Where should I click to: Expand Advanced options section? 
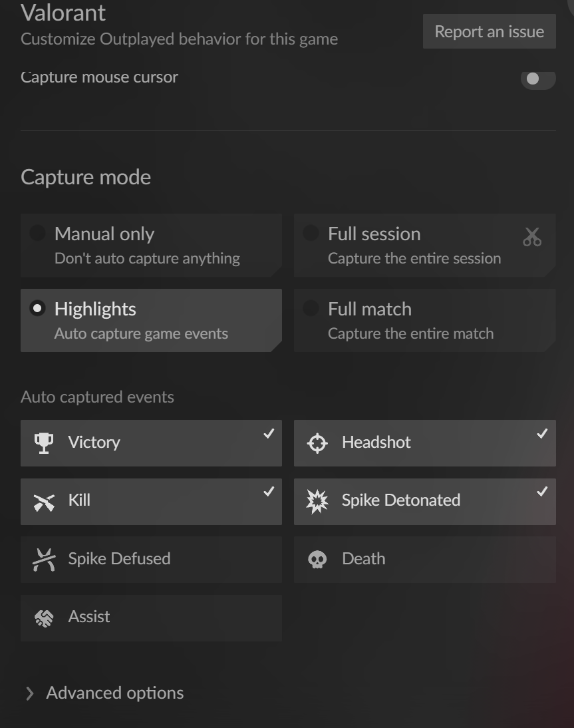click(104, 693)
